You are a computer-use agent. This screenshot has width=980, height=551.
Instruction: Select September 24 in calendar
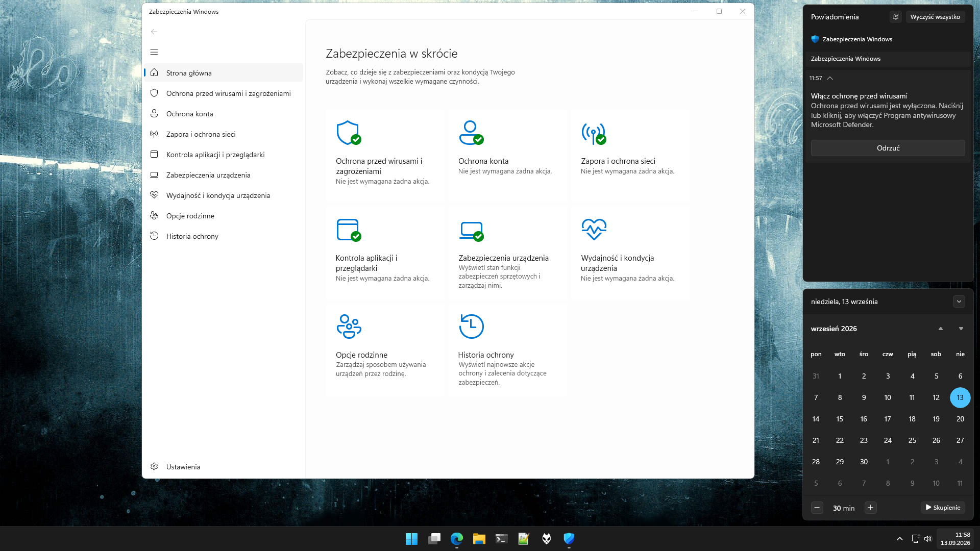pyautogui.click(x=888, y=440)
